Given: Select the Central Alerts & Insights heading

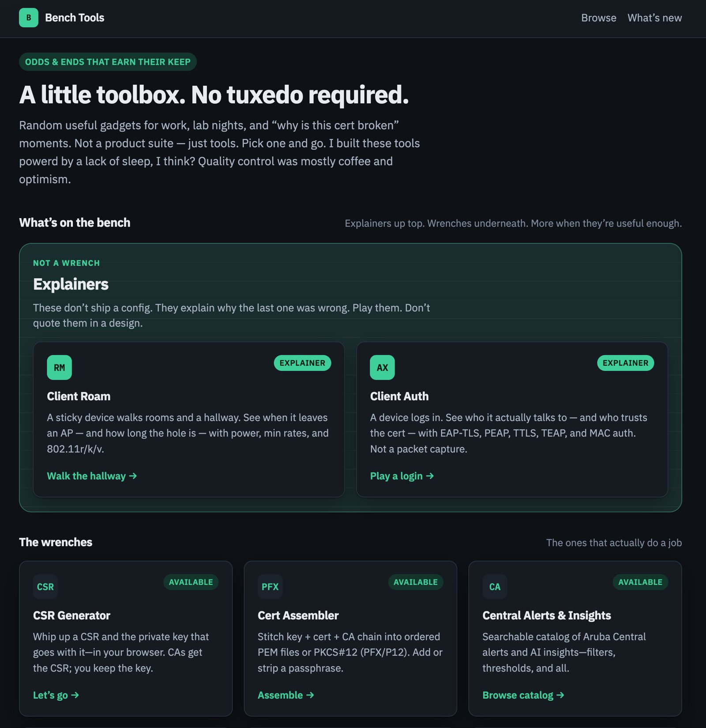Looking at the screenshot, I should point(546,615).
